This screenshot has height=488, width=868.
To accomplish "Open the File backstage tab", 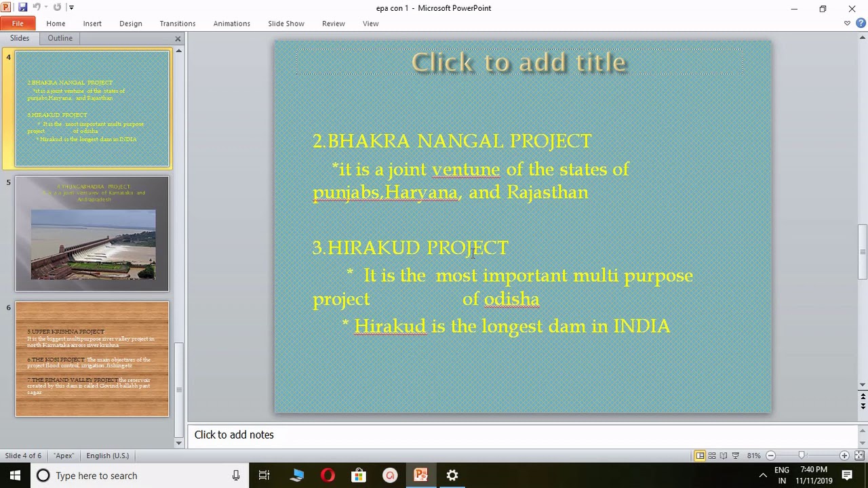I will [x=18, y=24].
